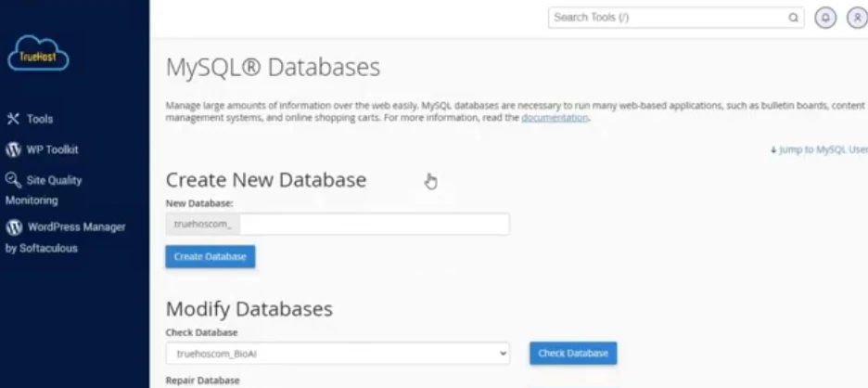Image resolution: width=868 pixels, height=388 pixels.
Task: Expand the Check Database dropdown
Action: [338, 353]
